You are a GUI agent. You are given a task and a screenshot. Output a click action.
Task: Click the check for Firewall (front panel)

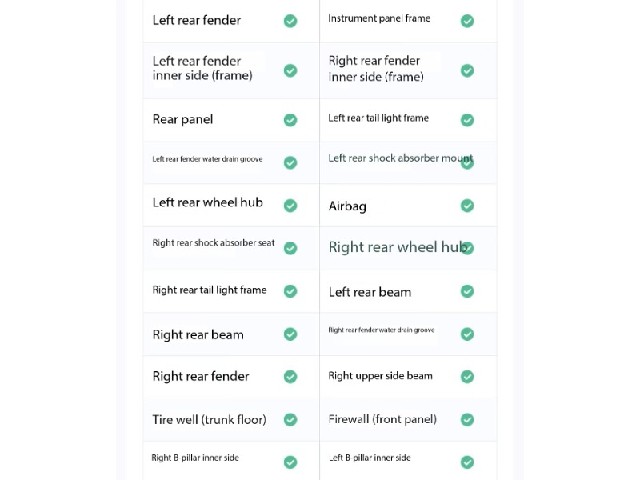[467, 420]
